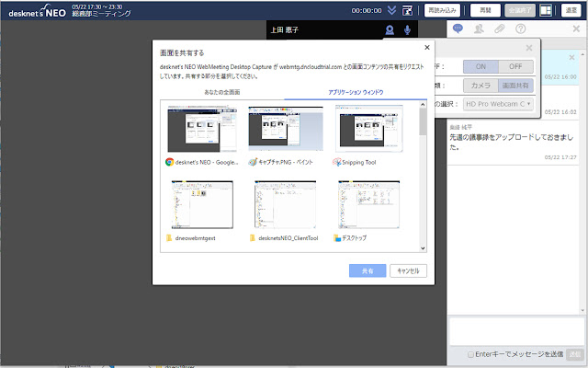Click the share dialog scroll-down arrow

tap(423, 248)
